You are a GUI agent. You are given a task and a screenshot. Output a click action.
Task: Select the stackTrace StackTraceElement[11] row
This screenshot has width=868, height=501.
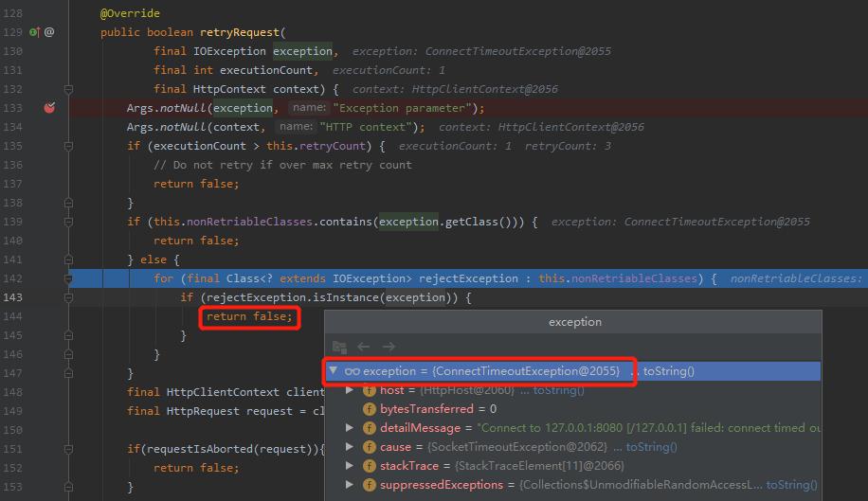pos(572,466)
